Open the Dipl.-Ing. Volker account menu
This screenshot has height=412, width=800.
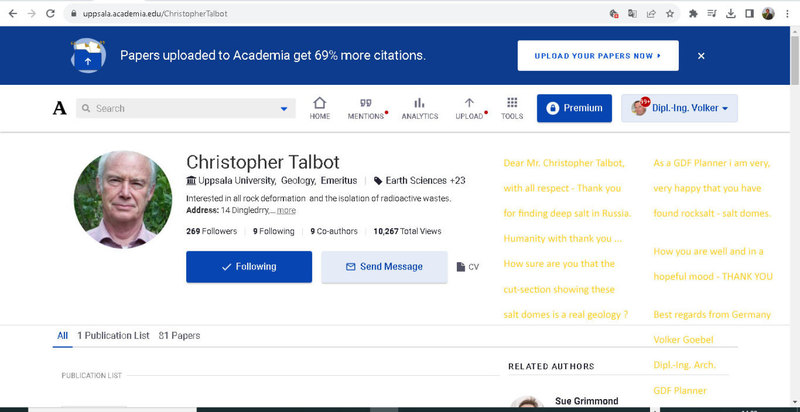tap(679, 108)
